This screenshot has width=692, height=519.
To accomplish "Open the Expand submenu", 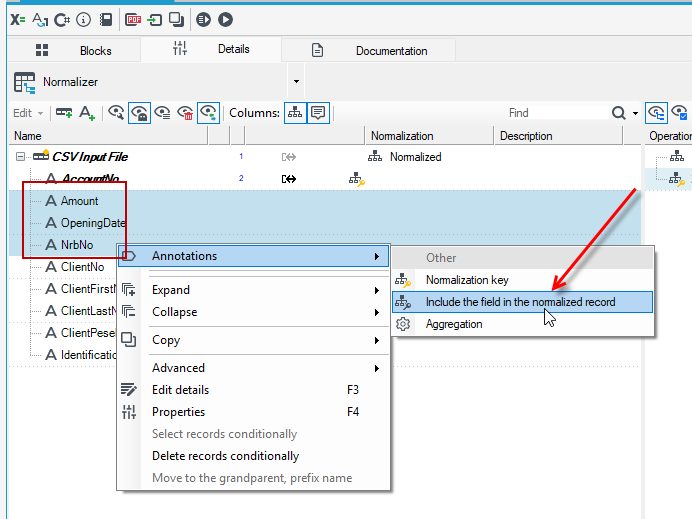I will click(x=253, y=290).
